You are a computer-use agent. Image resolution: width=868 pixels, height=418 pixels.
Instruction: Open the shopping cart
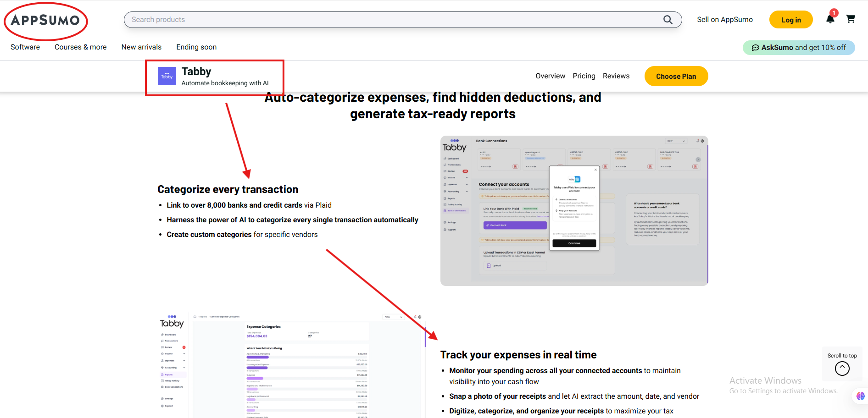(851, 19)
